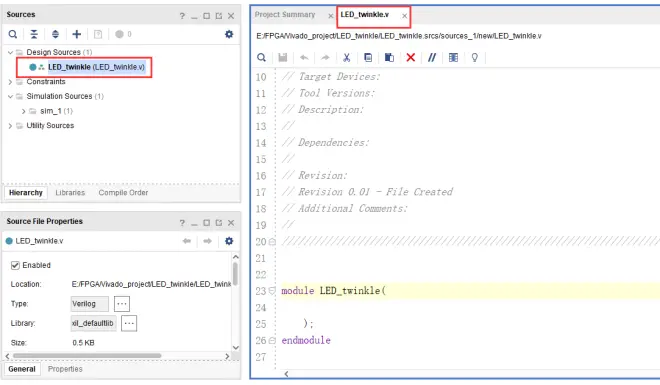Click properties panel vertical scrollbar

(235, 274)
